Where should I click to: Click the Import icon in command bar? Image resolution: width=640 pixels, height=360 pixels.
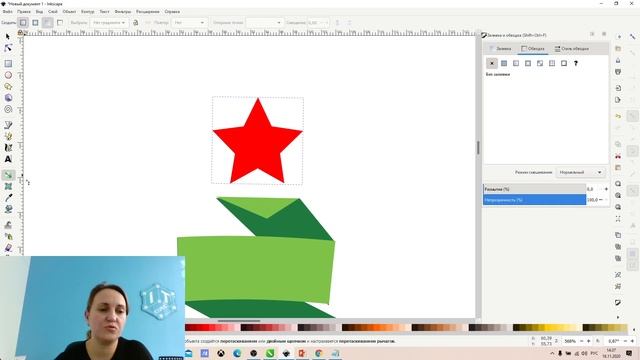tap(618, 88)
